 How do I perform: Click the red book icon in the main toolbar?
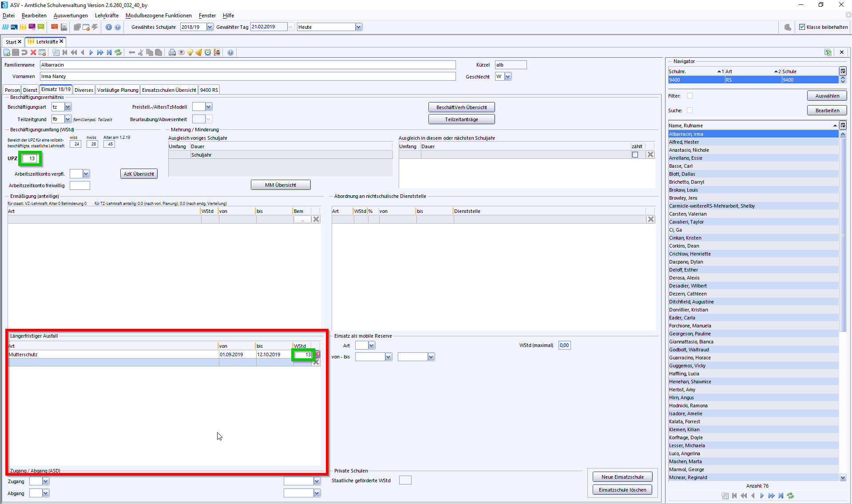pos(55,27)
